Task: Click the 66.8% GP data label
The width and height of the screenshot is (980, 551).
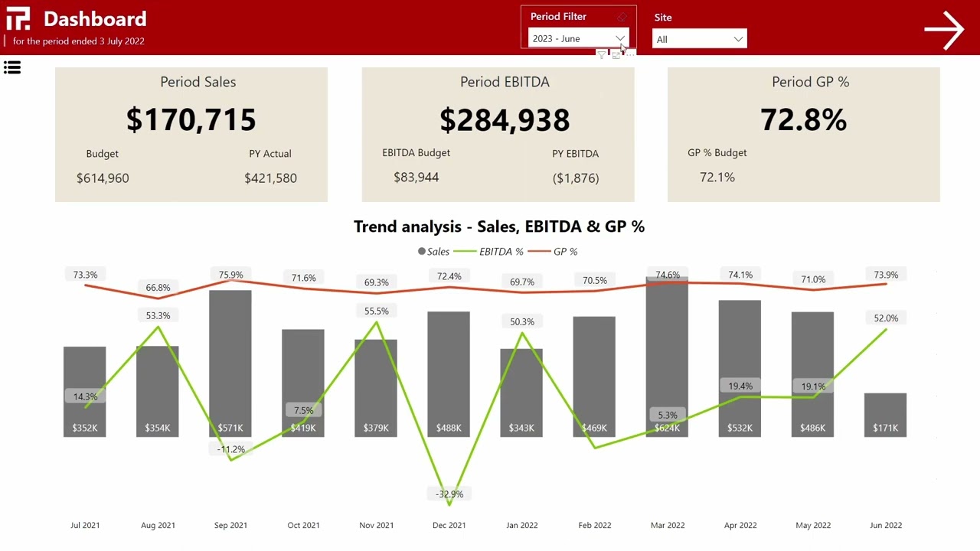Action: click(158, 288)
